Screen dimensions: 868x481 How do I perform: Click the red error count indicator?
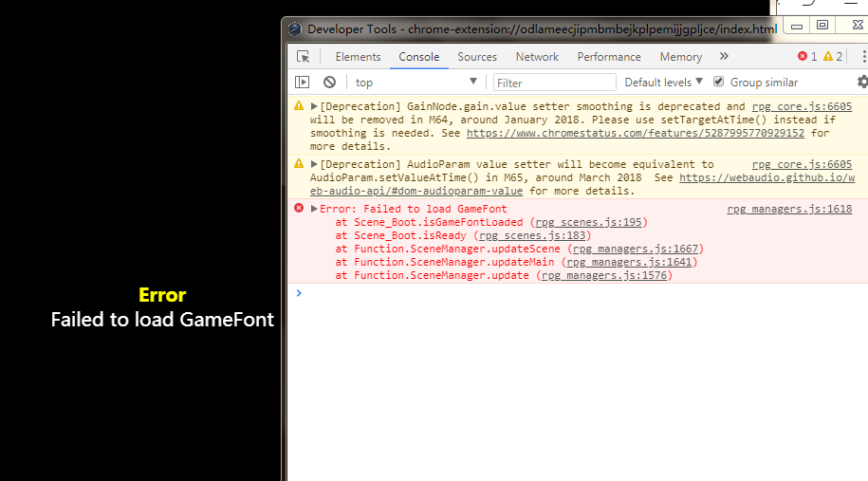pos(807,57)
